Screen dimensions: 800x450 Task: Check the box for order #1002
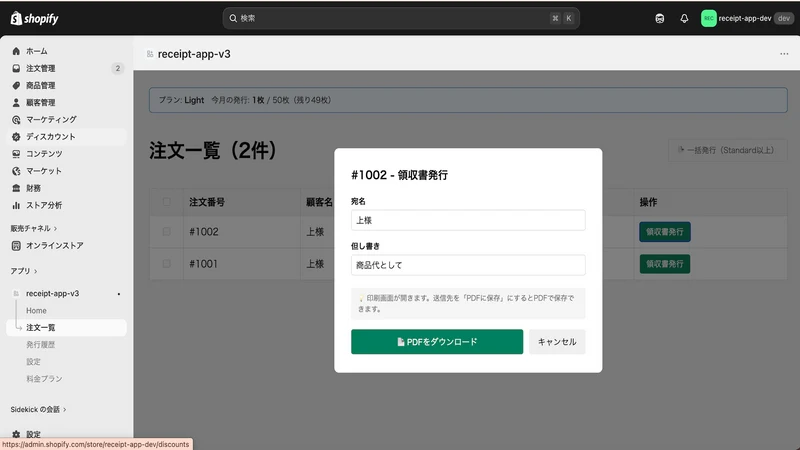coord(166,232)
